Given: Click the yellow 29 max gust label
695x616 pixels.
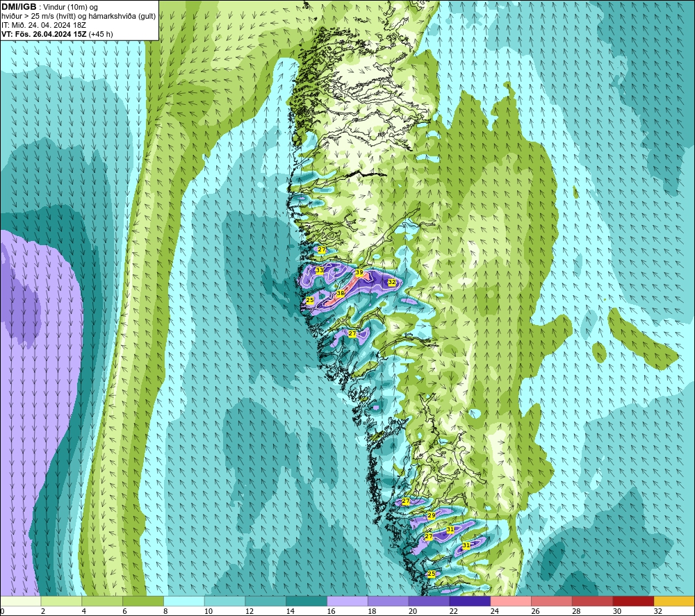Looking at the screenshot, I should point(432,516).
